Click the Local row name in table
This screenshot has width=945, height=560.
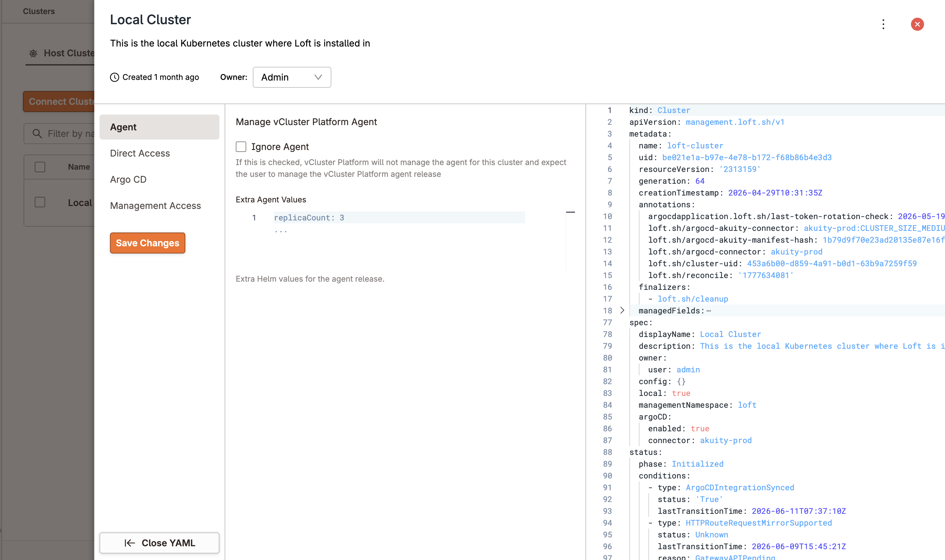coord(80,203)
